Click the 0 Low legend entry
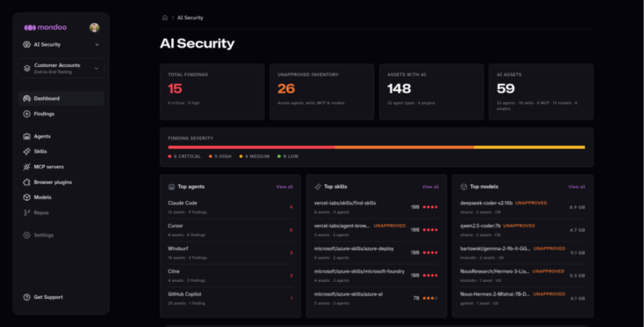The image size is (644, 327). [x=288, y=156]
